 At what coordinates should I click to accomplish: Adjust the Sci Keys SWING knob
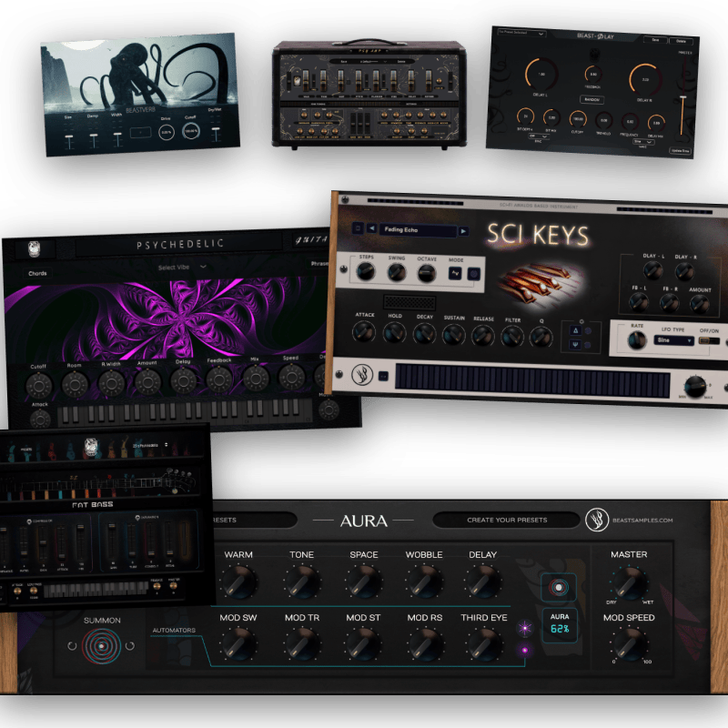(x=397, y=272)
